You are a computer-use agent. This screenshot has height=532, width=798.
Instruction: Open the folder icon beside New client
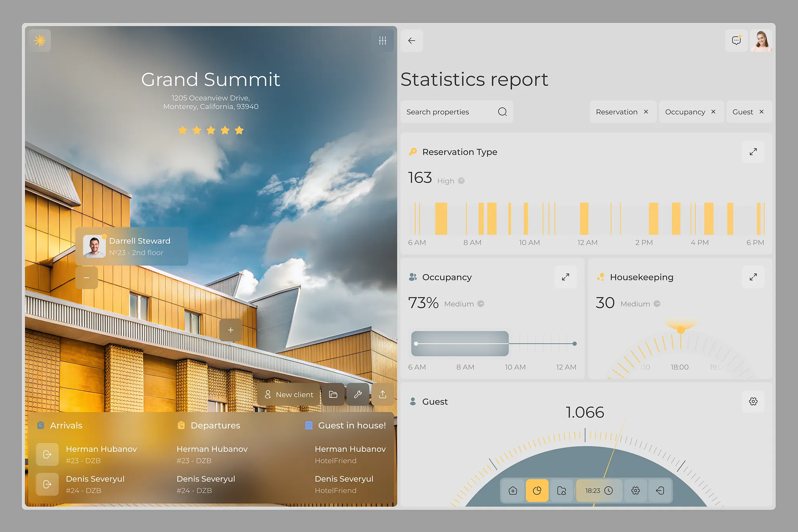point(333,395)
